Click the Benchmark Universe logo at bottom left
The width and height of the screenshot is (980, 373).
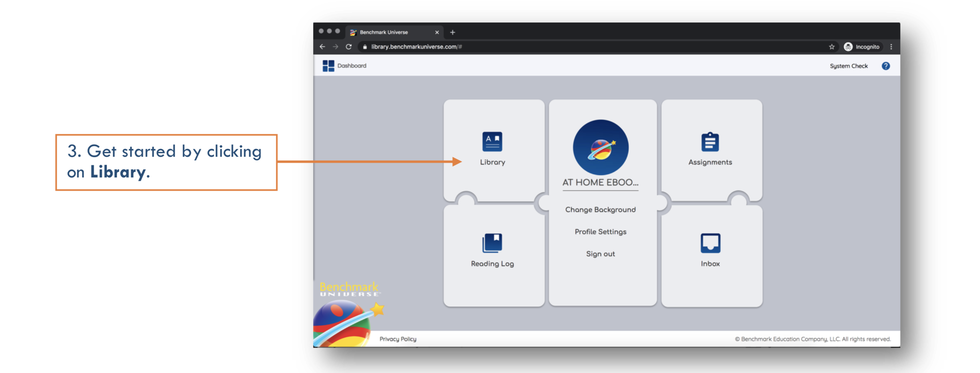(x=348, y=314)
